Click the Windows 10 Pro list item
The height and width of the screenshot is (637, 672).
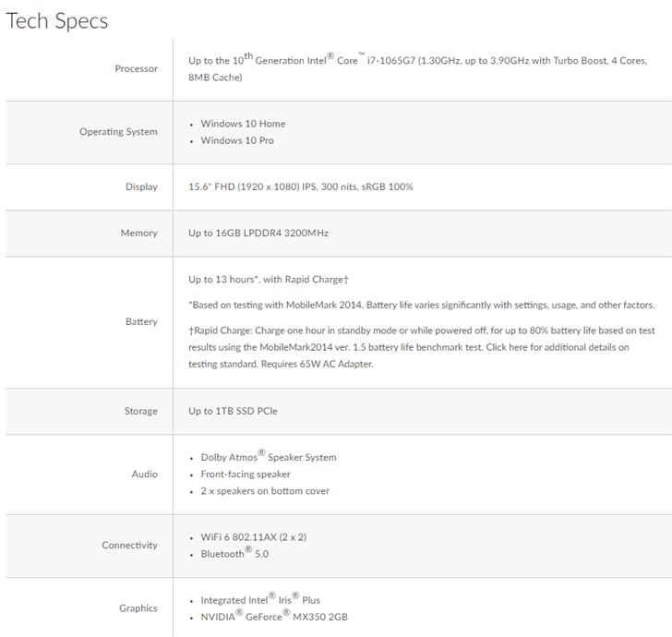237,140
